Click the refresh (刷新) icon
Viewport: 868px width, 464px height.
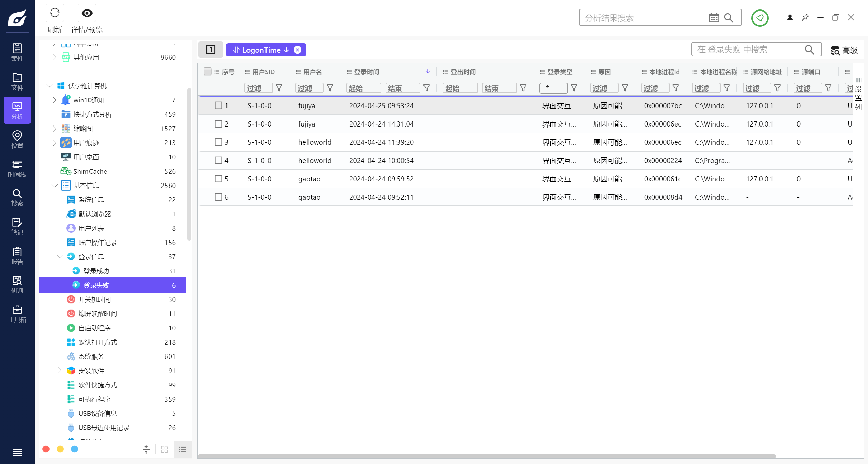55,13
